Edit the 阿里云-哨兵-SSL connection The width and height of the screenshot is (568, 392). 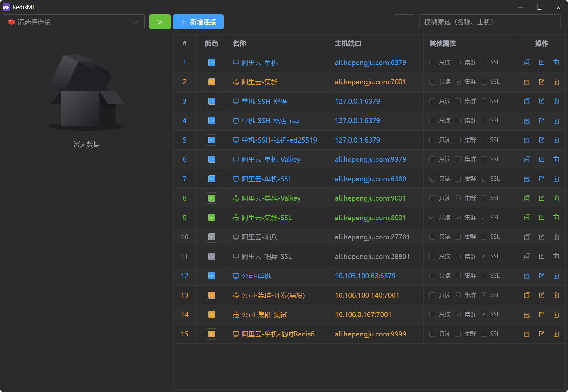(541, 256)
